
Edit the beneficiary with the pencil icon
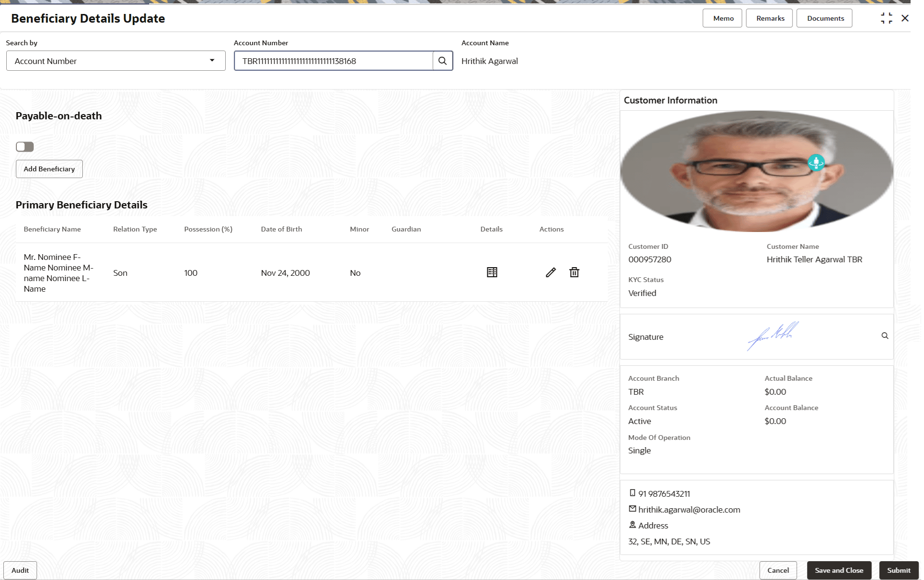coord(551,272)
